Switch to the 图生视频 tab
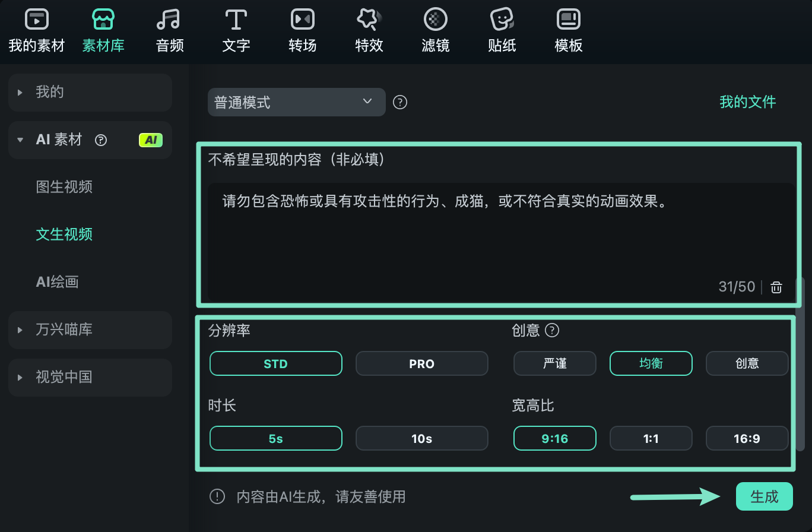This screenshot has width=812, height=532. click(64, 187)
